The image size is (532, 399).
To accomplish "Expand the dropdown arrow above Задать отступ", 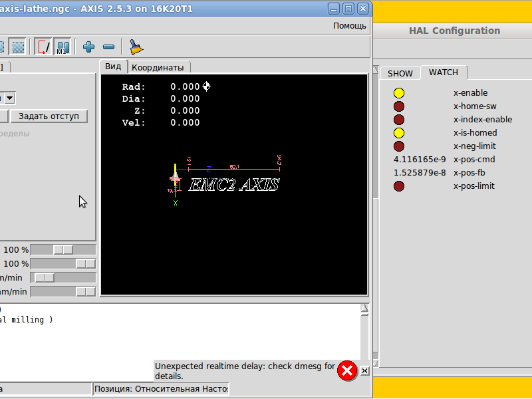I will point(10,98).
